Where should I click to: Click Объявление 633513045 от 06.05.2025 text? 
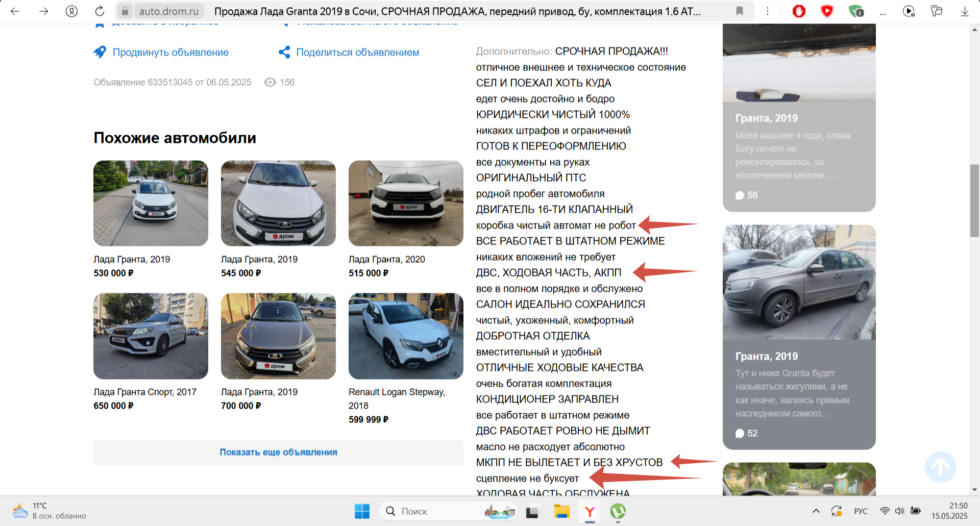click(172, 82)
